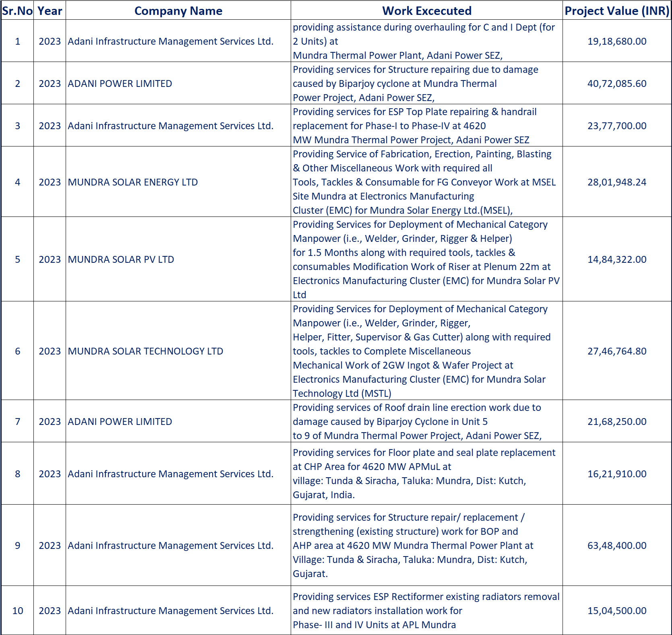Click year 2023 in row 9

pyautogui.click(x=50, y=545)
